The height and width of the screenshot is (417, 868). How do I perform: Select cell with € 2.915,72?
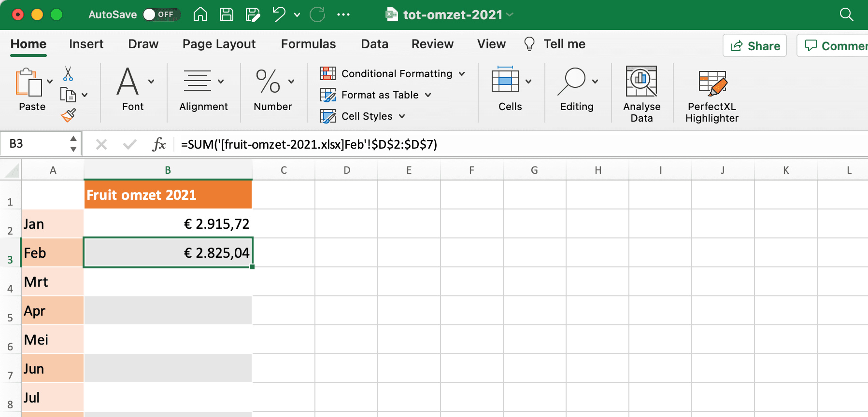(x=168, y=223)
